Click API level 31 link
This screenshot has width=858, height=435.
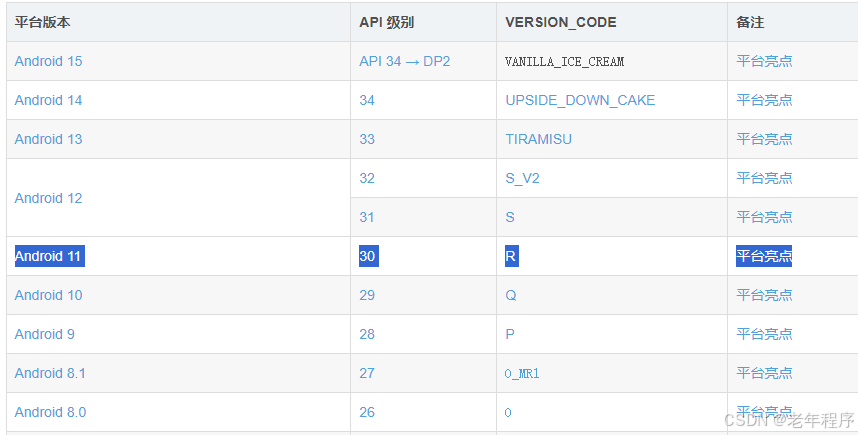(367, 217)
